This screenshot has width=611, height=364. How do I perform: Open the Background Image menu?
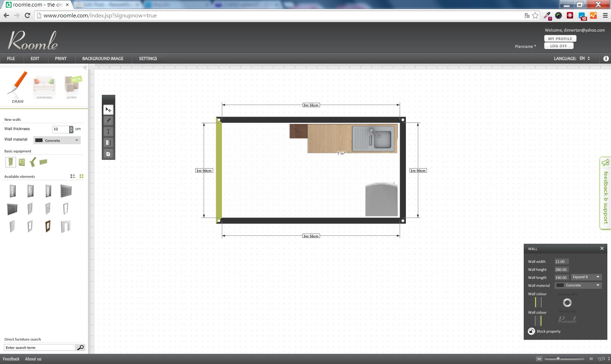[103, 58]
